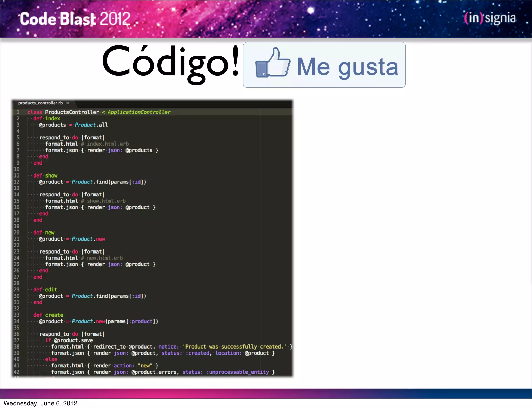Click comment '# new.html.erb'

102,258
